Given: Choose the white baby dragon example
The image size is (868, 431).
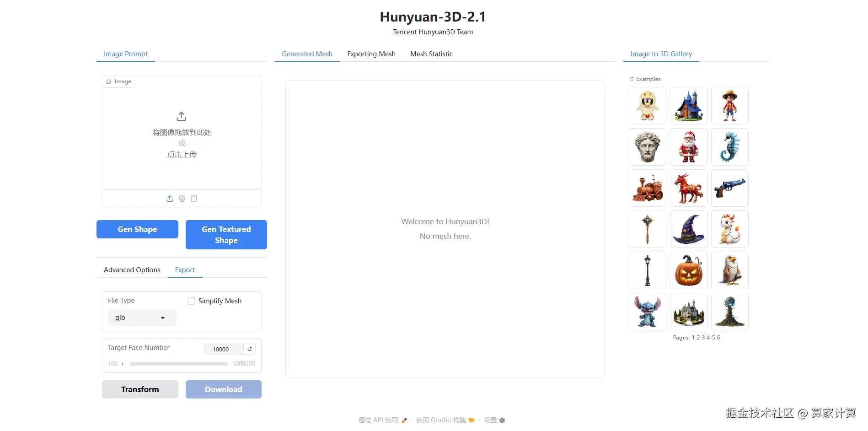Looking at the screenshot, I should (x=730, y=229).
